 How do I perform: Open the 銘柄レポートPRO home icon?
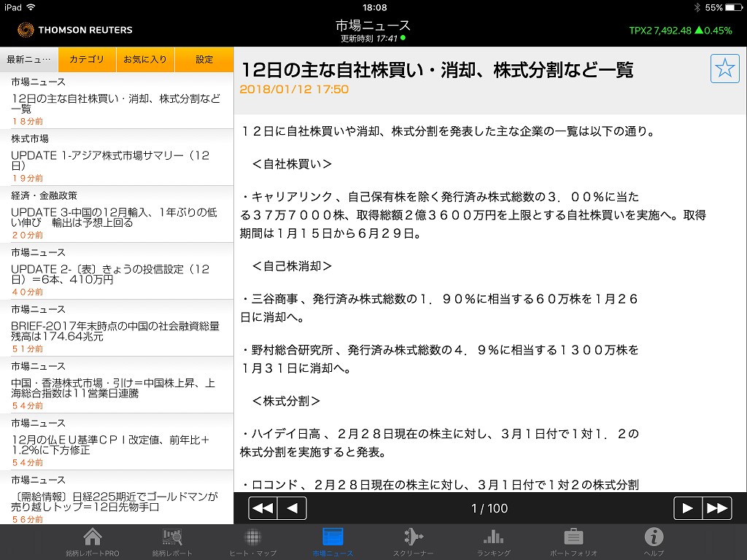point(93,542)
